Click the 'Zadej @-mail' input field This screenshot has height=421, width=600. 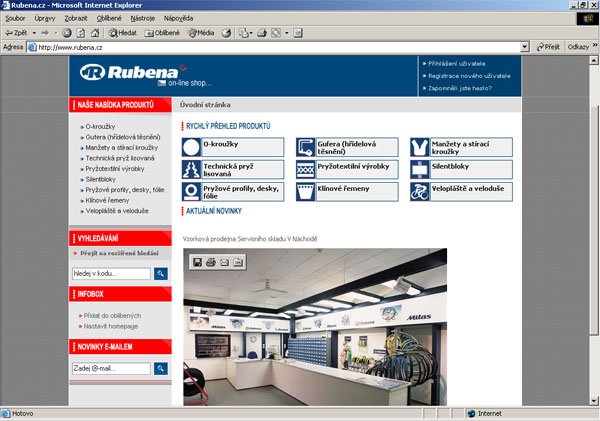pyautogui.click(x=111, y=368)
